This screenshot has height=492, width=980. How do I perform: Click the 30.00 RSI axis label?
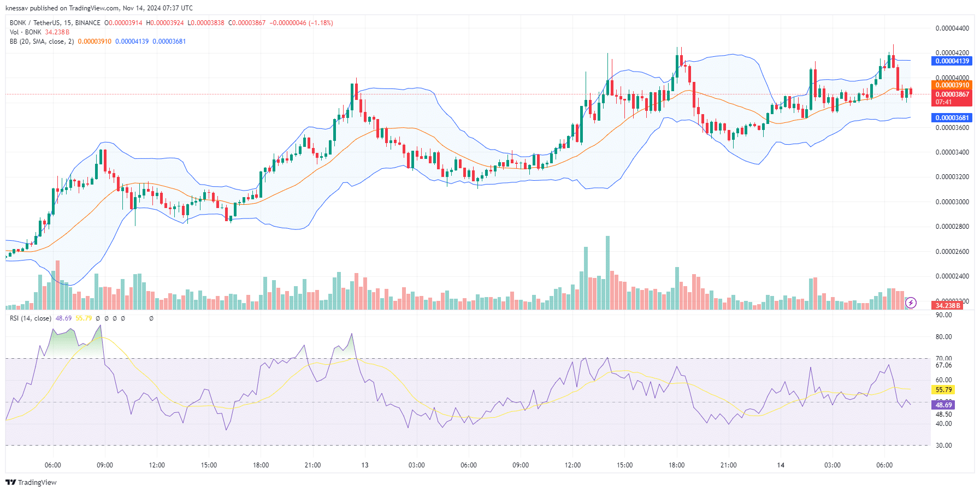[943, 446]
